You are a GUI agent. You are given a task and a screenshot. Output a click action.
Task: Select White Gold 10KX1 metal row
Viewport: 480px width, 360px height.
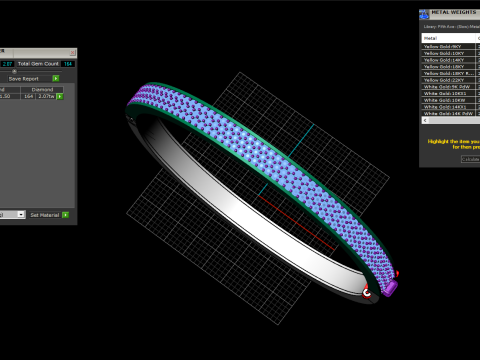tap(448, 93)
